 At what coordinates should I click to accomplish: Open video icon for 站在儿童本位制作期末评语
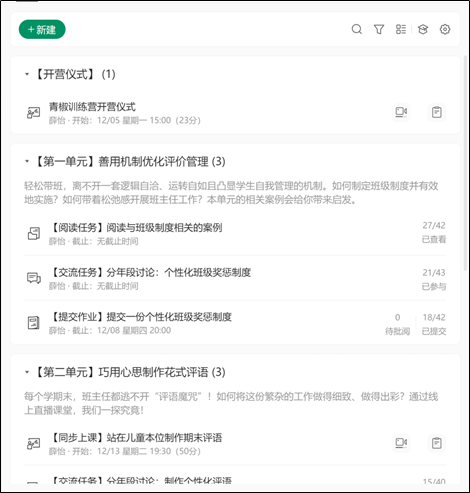pyautogui.click(x=401, y=443)
